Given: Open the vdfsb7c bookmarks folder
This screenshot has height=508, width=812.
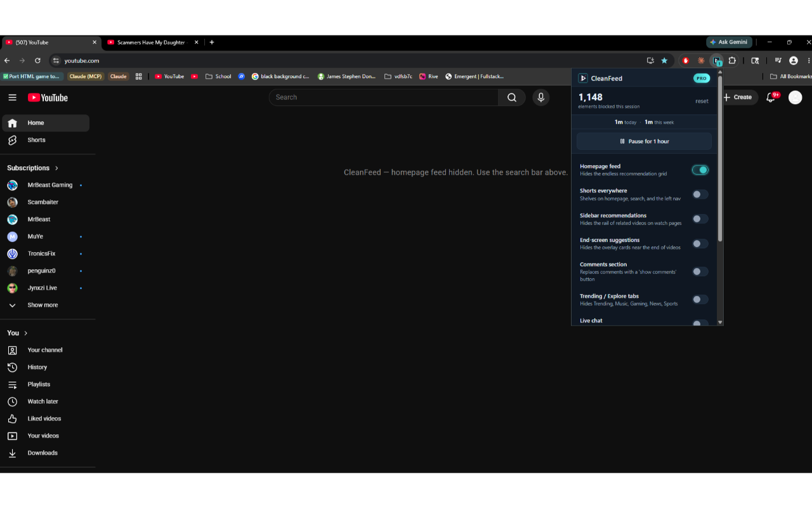Looking at the screenshot, I should [x=398, y=76].
